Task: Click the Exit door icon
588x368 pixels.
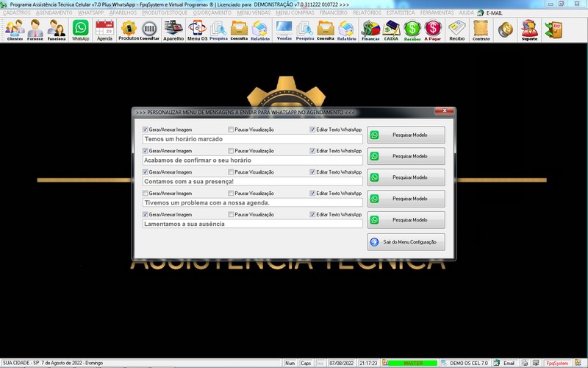Action: click(554, 30)
